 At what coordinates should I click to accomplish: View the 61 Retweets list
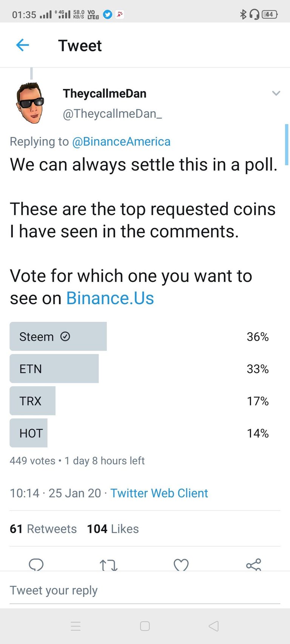tap(43, 529)
